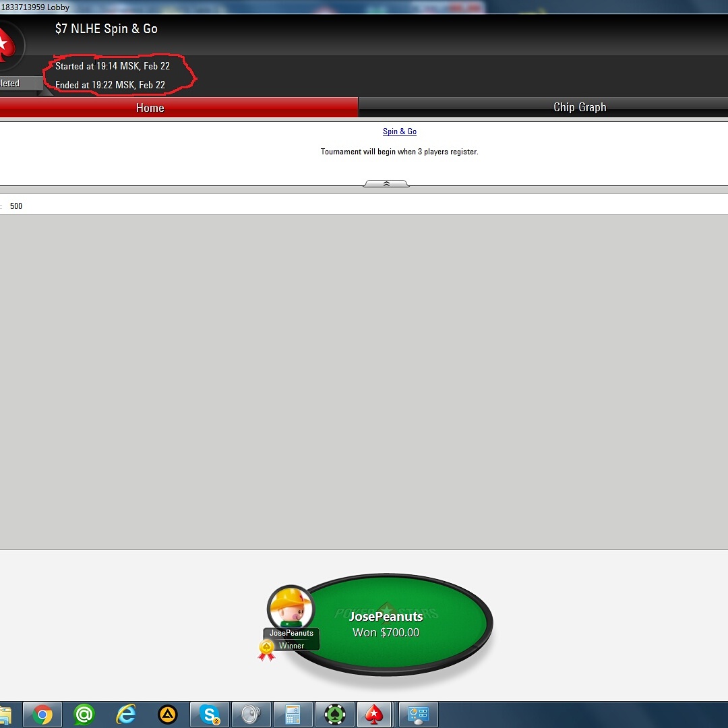Click the 'Started at 19:14 MSK, Feb 22' text
728x728 pixels.
[113, 66]
